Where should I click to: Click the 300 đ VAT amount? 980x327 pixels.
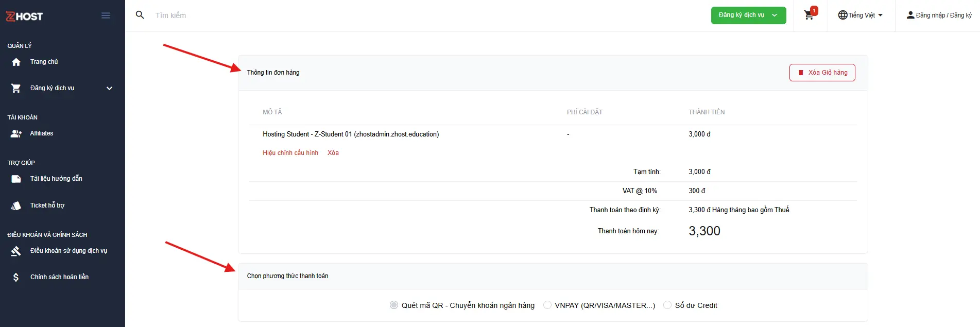click(x=697, y=191)
